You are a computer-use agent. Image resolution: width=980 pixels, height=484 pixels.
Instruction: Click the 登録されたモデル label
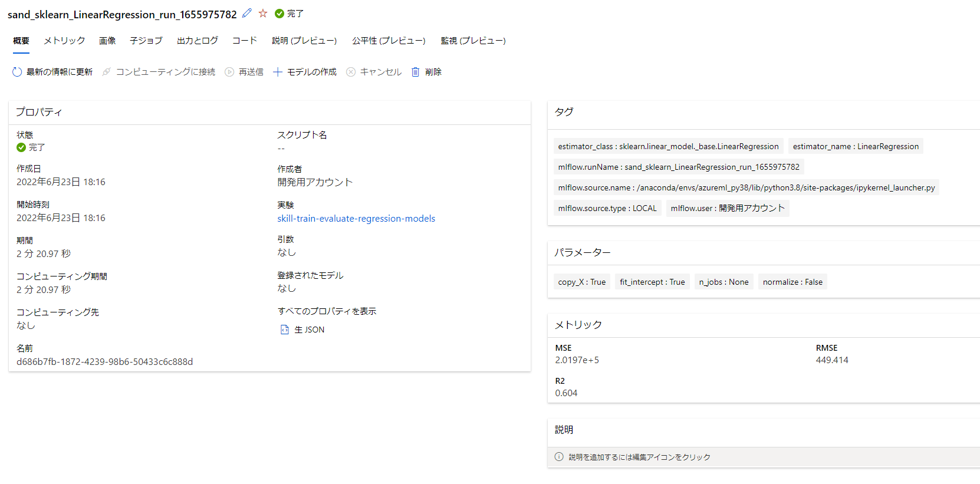310,275
